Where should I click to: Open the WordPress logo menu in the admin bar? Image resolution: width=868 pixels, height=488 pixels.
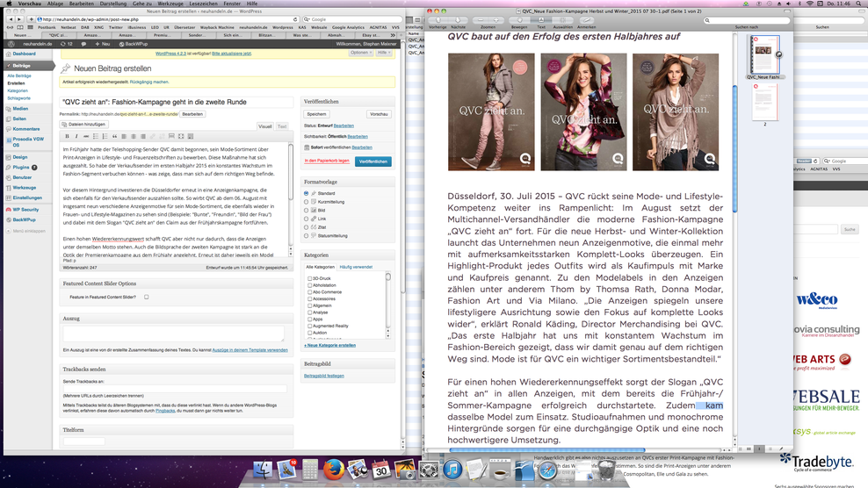click(x=11, y=44)
